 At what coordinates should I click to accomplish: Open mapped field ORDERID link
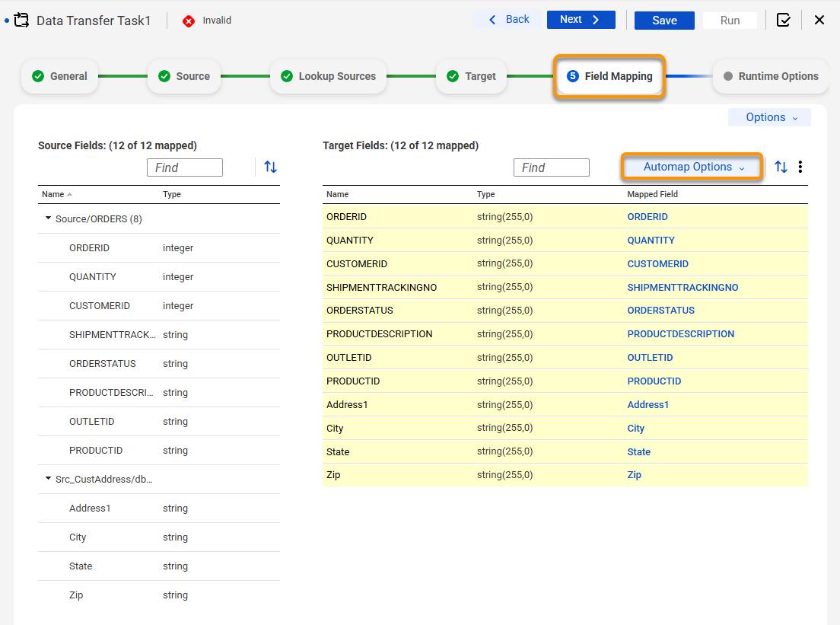[x=647, y=216]
